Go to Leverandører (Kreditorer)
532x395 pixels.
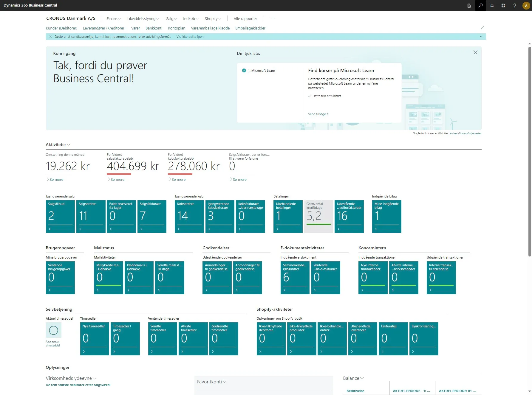click(x=104, y=28)
